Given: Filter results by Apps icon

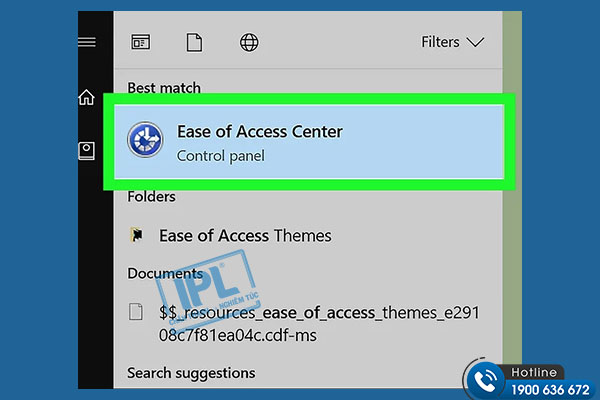Looking at the screenshot, I should coord(140,42).
